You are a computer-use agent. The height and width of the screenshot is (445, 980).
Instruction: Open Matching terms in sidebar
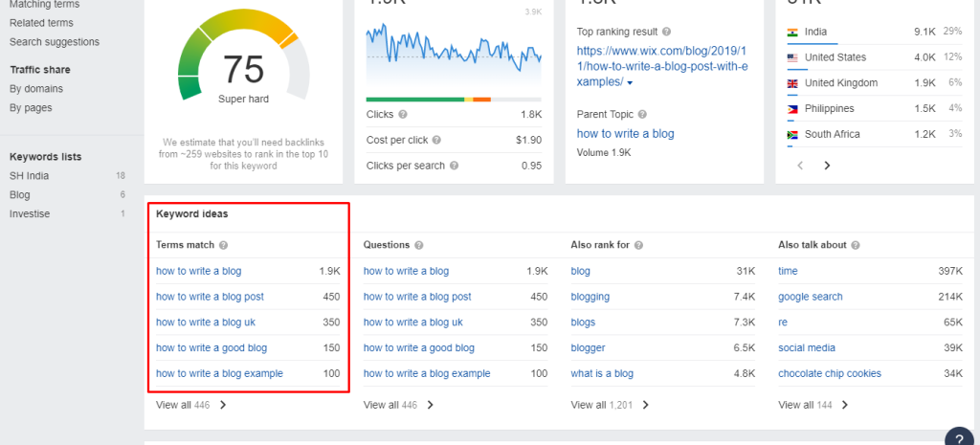(44, 5)
